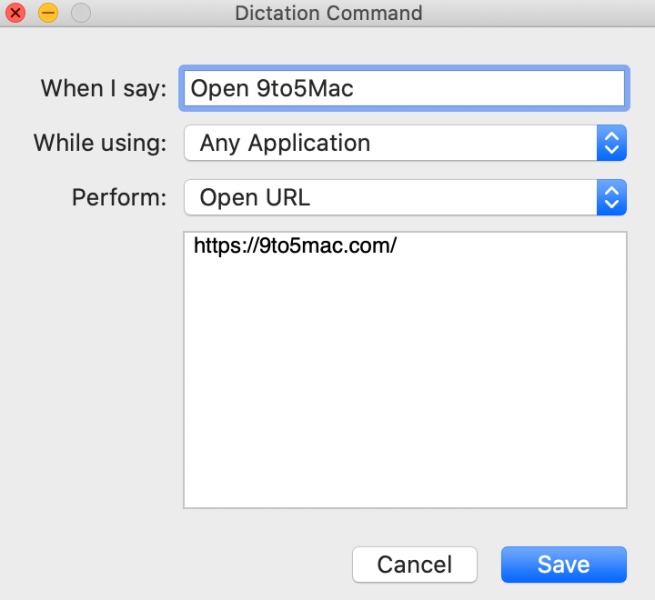Click the "While using:" label
Screen dimensions: 655x600
[100, 143]
